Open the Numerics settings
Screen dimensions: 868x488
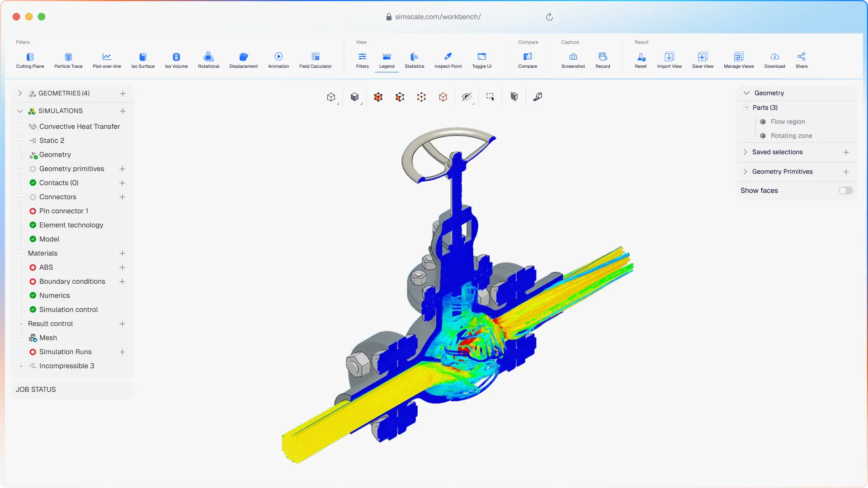pos(54,296)
